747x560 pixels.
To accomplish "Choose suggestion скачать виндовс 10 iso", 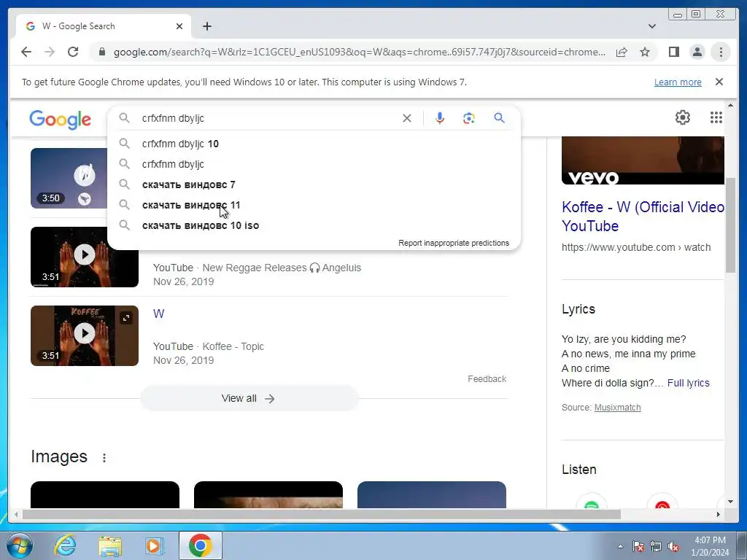I will pyautogui.click(x=314, y=225).
